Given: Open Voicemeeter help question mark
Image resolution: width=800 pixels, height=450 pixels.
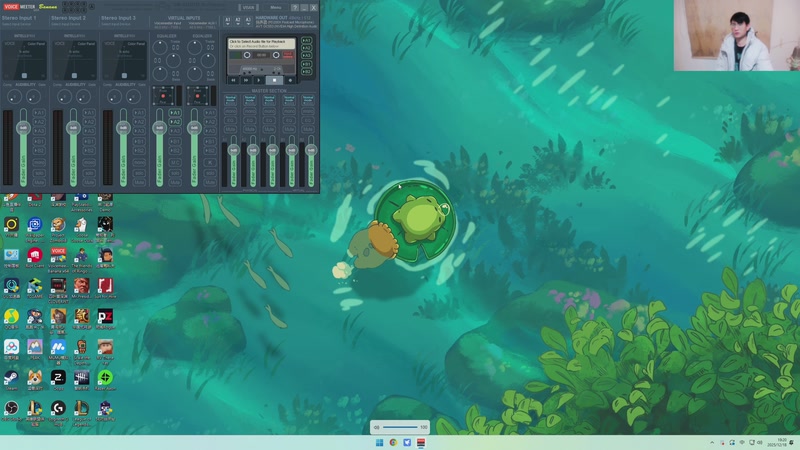Looking at the screenshot, I should coord(295,8).
